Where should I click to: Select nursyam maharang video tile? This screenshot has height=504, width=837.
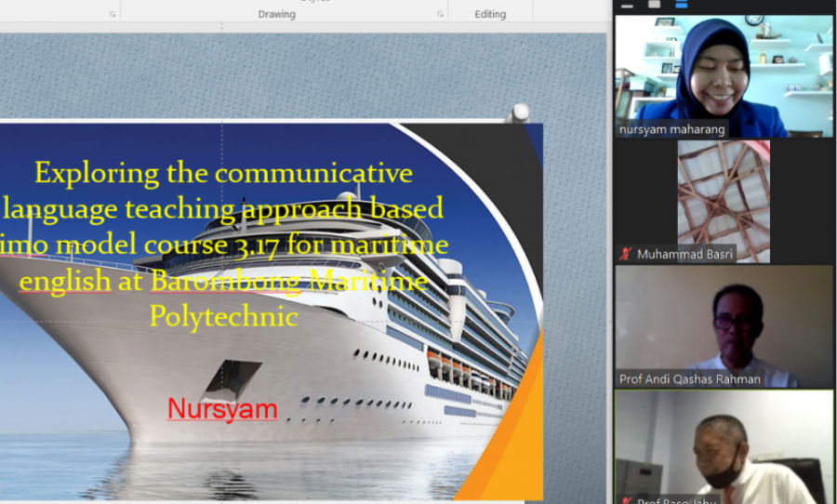[724, 76]
